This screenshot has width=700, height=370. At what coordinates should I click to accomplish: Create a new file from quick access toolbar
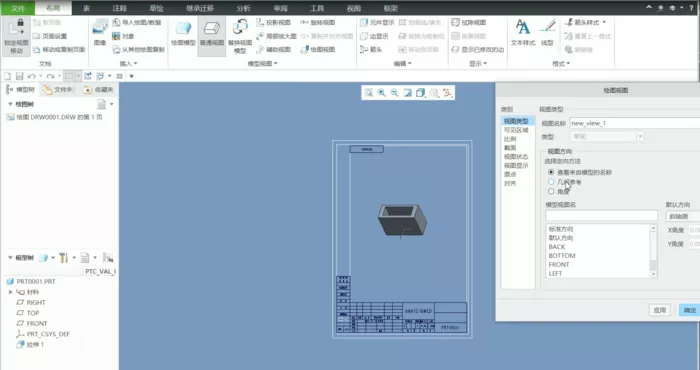pos(8,76)
